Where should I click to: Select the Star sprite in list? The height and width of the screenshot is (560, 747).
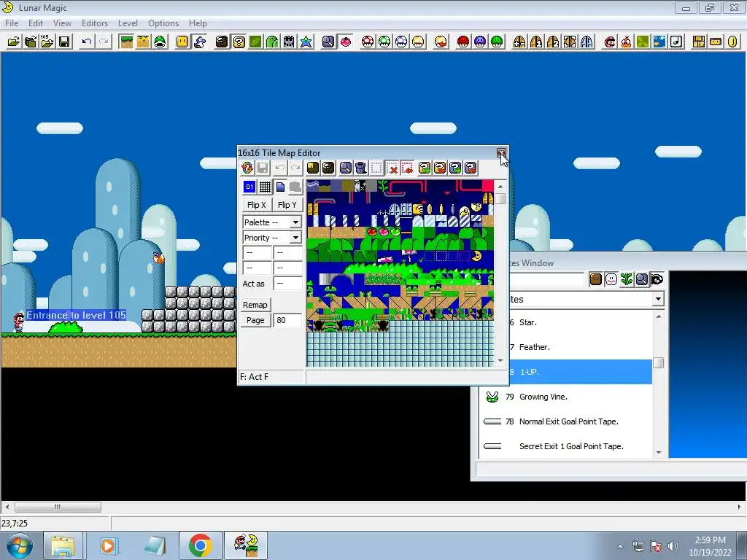click(x=565, y=322)
